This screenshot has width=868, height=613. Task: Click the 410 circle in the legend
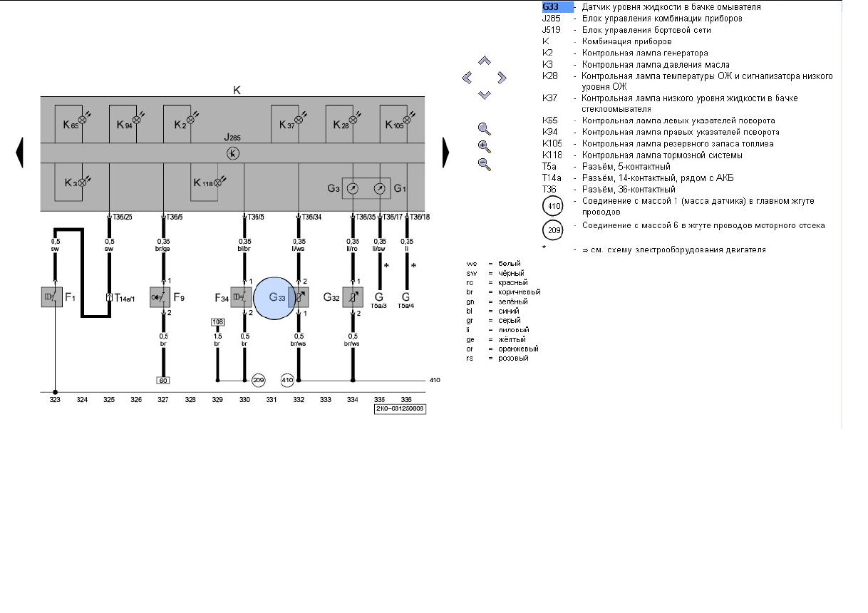(x=553, y=206)
